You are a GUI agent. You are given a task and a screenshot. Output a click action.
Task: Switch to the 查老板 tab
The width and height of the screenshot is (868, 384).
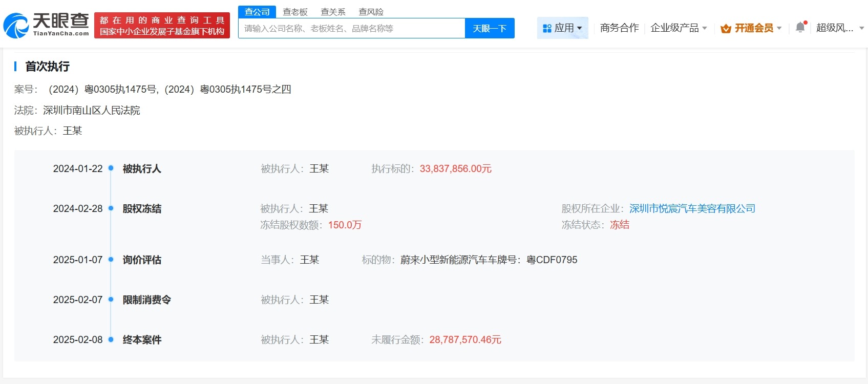(295, 12)
